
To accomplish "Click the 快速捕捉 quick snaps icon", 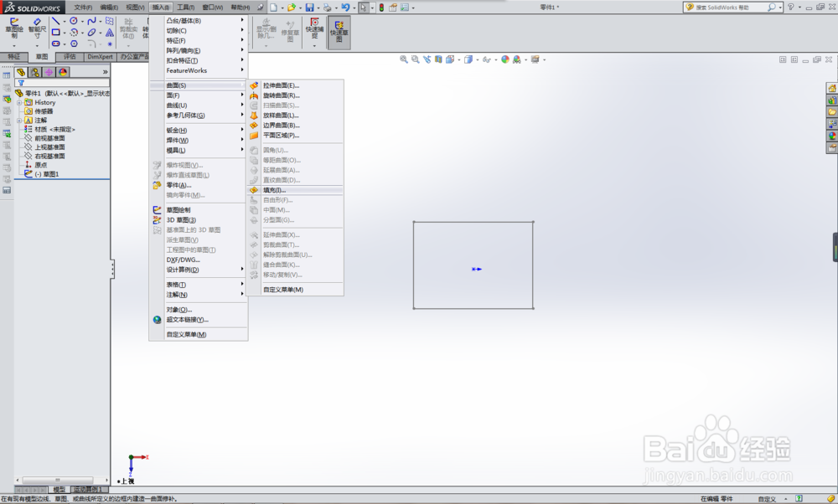I will [314, 28].
